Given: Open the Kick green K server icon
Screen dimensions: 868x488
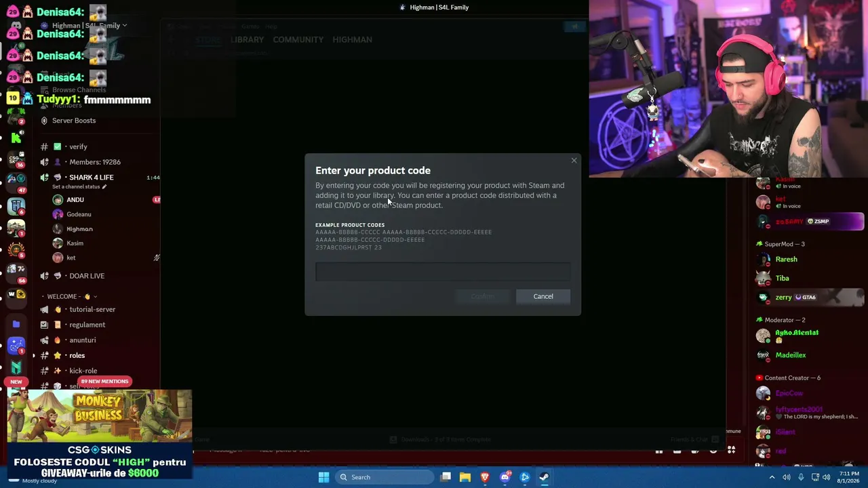Looking at the screenshot, I should click(16, 138).
